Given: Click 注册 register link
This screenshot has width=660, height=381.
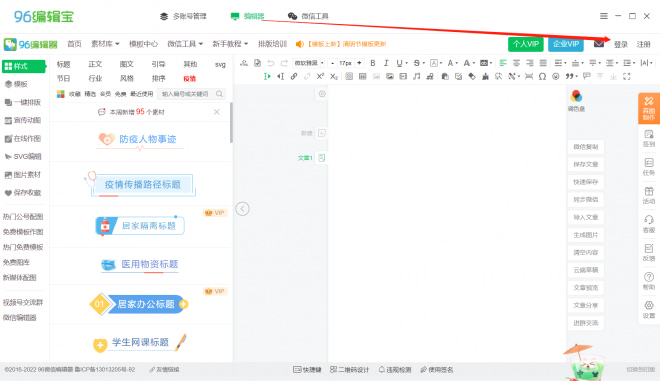Looking at the screenshot, I should (x=643, y=44).
